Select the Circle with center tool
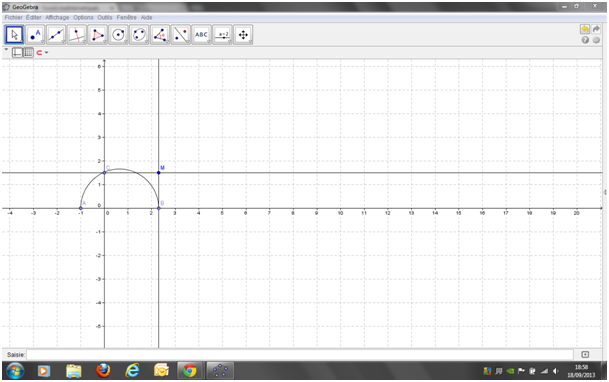The width and height of the screenshot is (609, 382). (118, 35)
